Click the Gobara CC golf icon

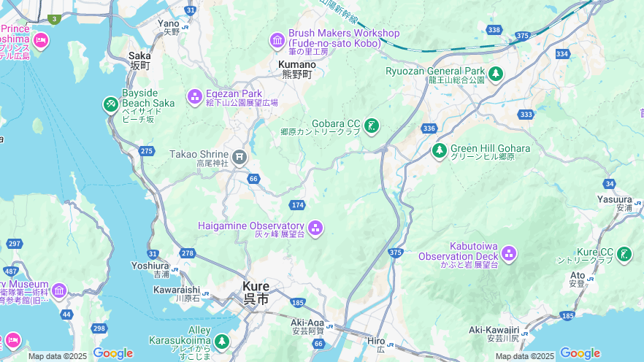coord(372,126)
